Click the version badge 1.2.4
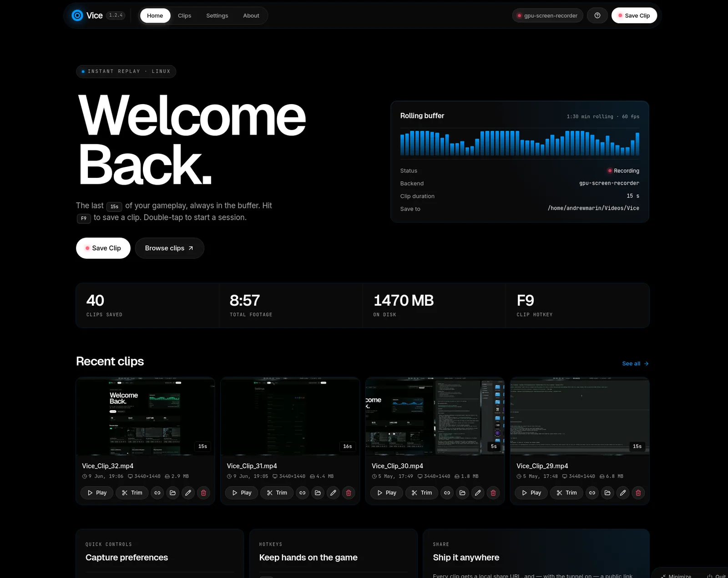 [116, 15]
